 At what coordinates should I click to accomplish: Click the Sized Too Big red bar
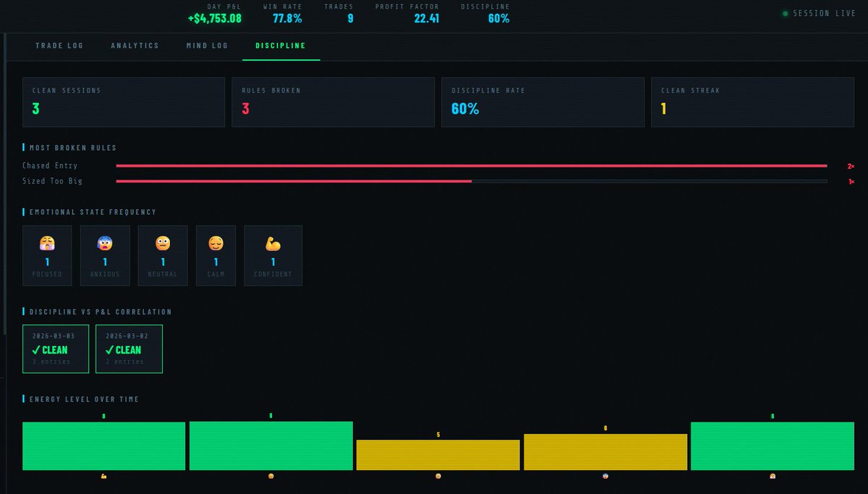coord(294,181)
